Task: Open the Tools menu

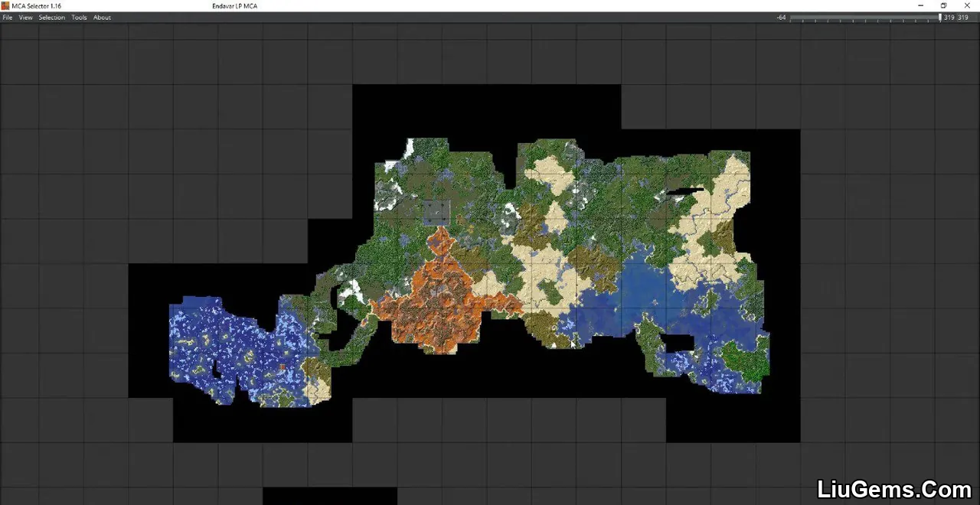Action: (x=79, y=18)
